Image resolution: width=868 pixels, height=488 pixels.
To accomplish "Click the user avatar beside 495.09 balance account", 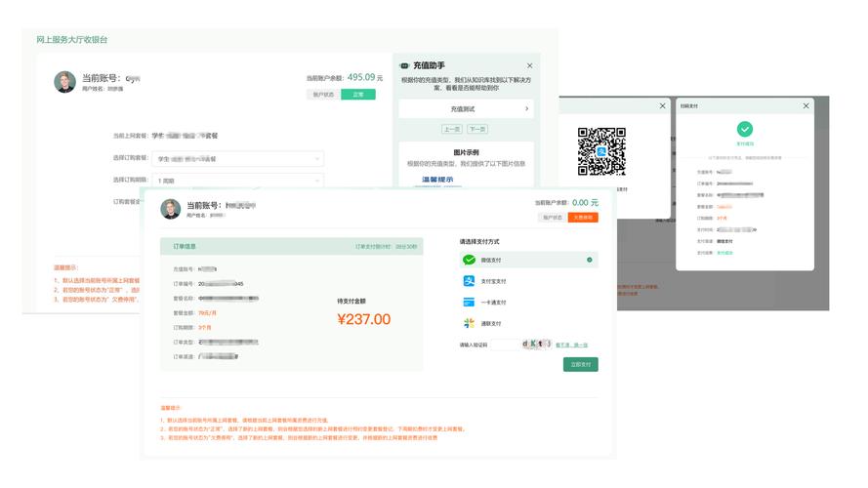I will pos(64,82).
